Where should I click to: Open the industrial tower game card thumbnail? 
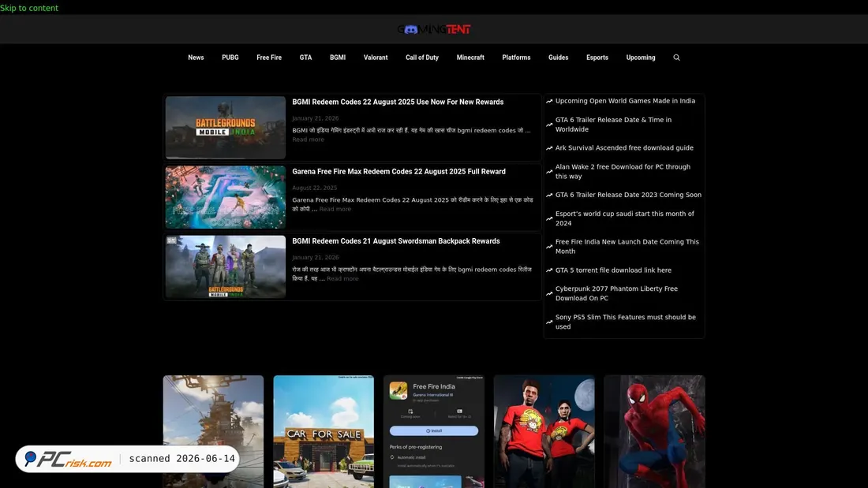[x=213, y=431]
